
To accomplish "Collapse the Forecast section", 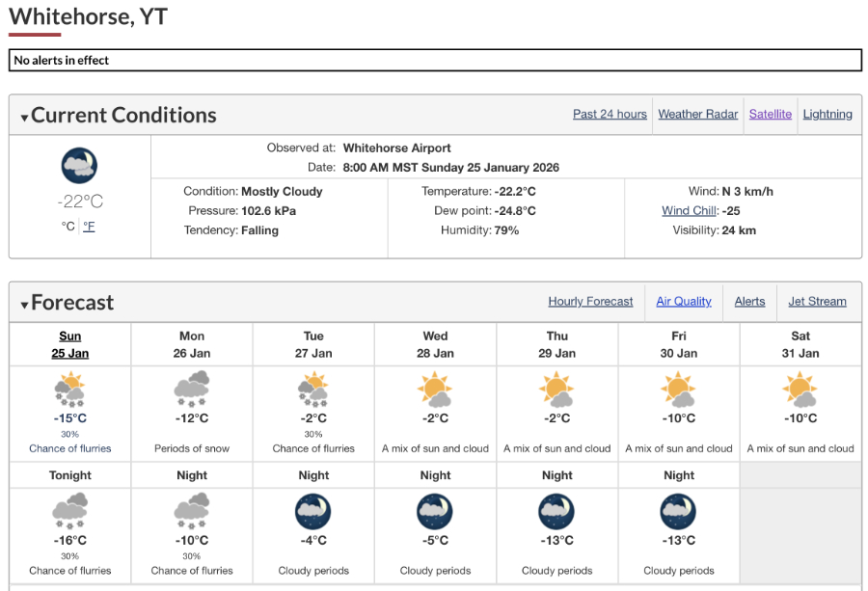I will tap(23, 302).
